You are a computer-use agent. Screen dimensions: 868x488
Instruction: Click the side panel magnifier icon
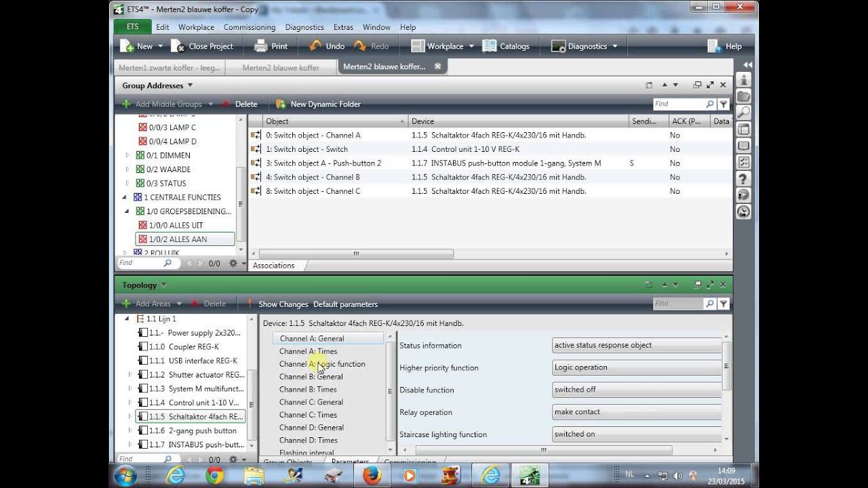tap(744, 113)
